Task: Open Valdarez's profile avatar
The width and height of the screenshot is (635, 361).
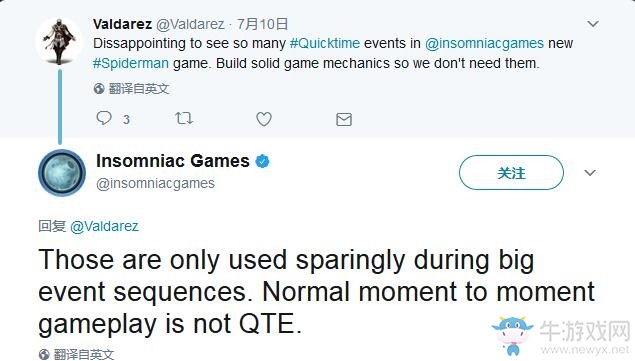Action: [x=59, y=41]
